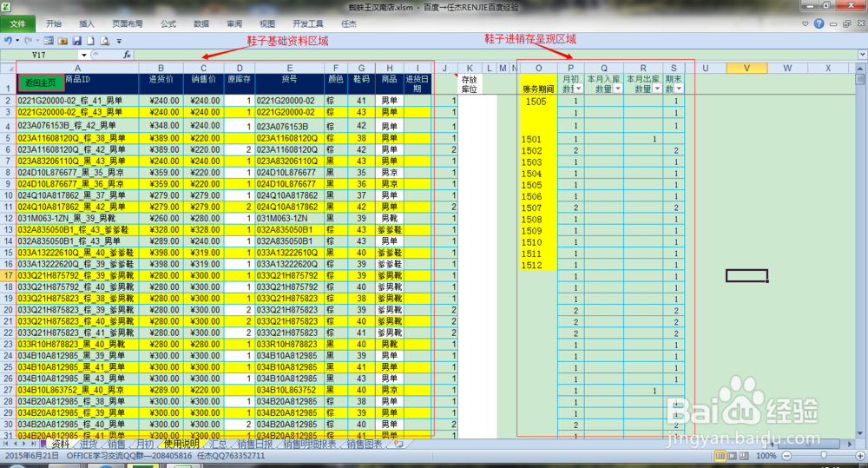Switch to the 插入 ribbon tab
The image size is (868, 468).
87,23
